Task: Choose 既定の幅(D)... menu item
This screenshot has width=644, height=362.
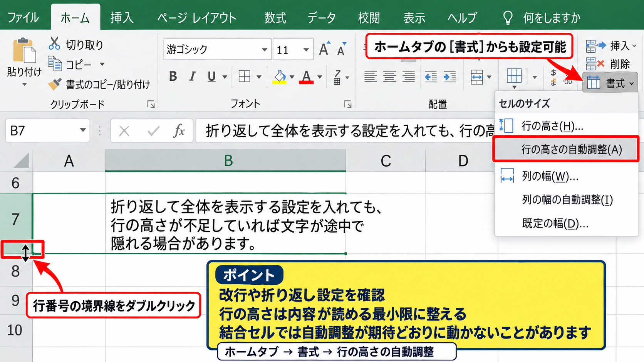Action: click(x=566, y=223)
